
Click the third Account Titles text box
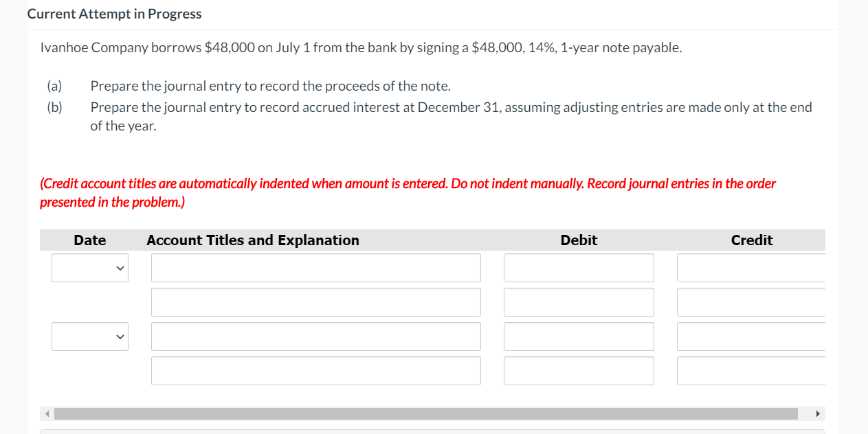[315, 336]
